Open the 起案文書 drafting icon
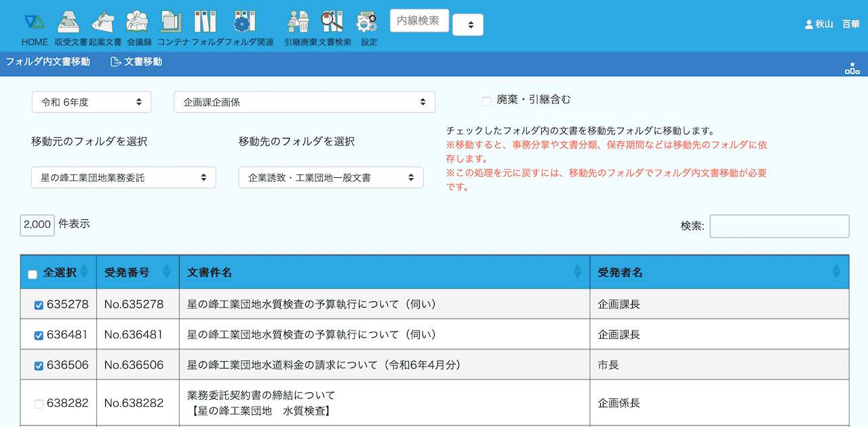 104,23
